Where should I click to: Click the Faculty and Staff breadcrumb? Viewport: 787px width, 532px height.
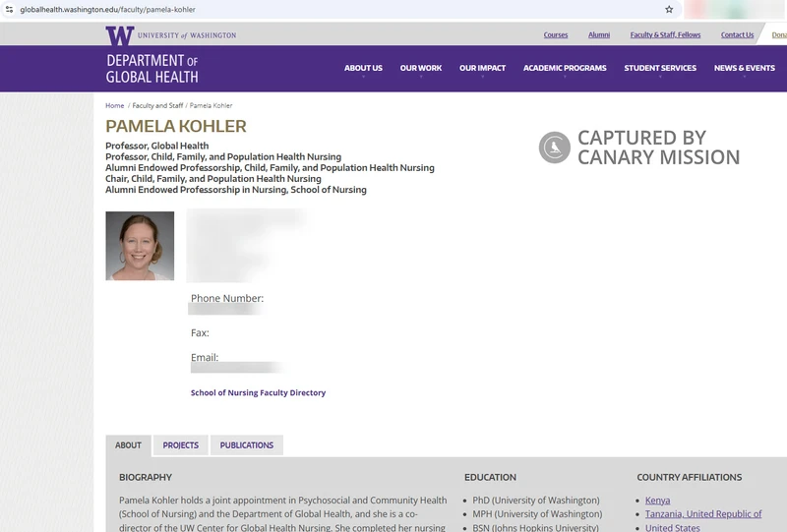click(157, 105)
